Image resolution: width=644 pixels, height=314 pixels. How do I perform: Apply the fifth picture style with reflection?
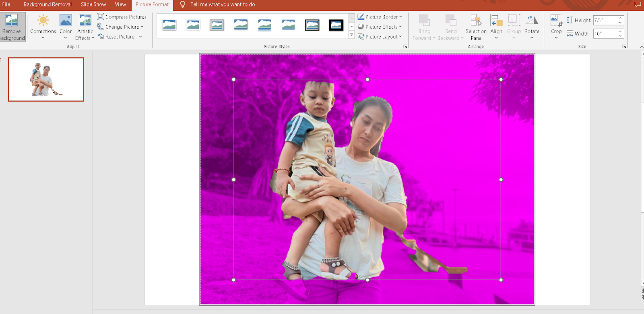[264, 25]
